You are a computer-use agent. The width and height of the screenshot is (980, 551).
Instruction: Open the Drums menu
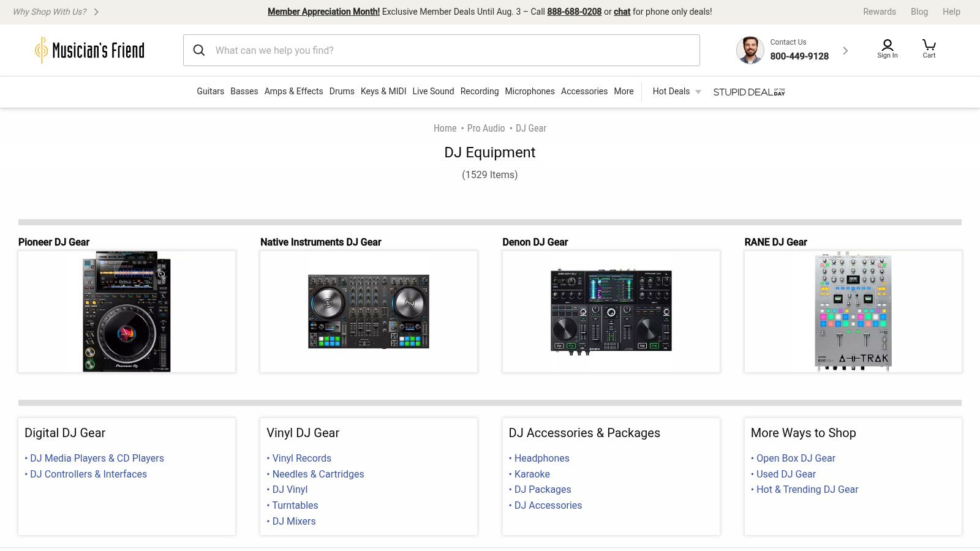[342, 91]
